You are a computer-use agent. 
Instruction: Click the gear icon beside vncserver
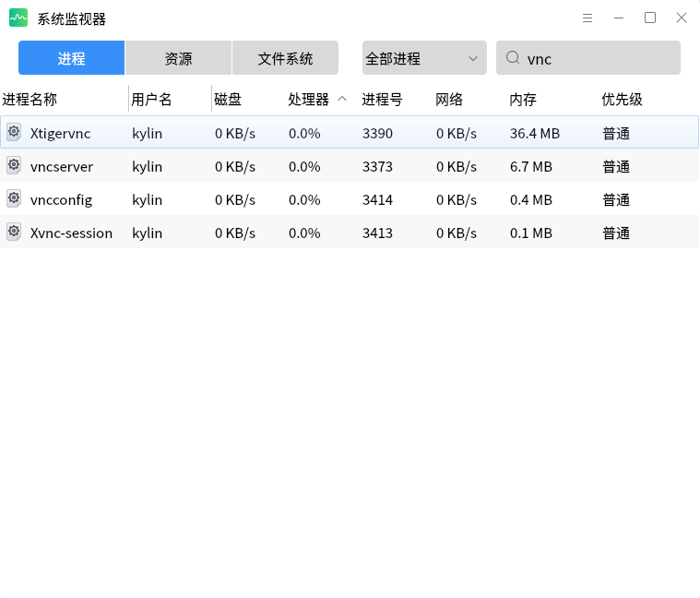(14, 165)
